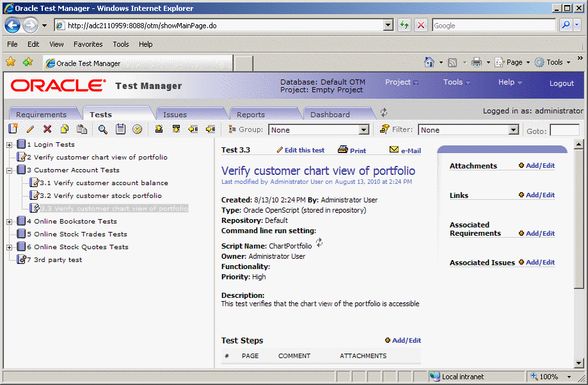The height and width of the screenshot is (385, 588).
Task: Click the browser Forward arrow button
Action: [x=30, y=26]
